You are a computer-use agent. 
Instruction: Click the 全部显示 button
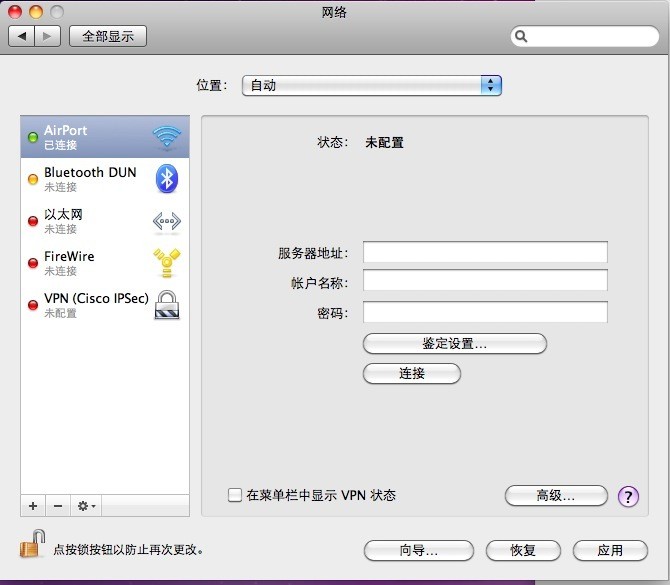(x=108, y=36)
